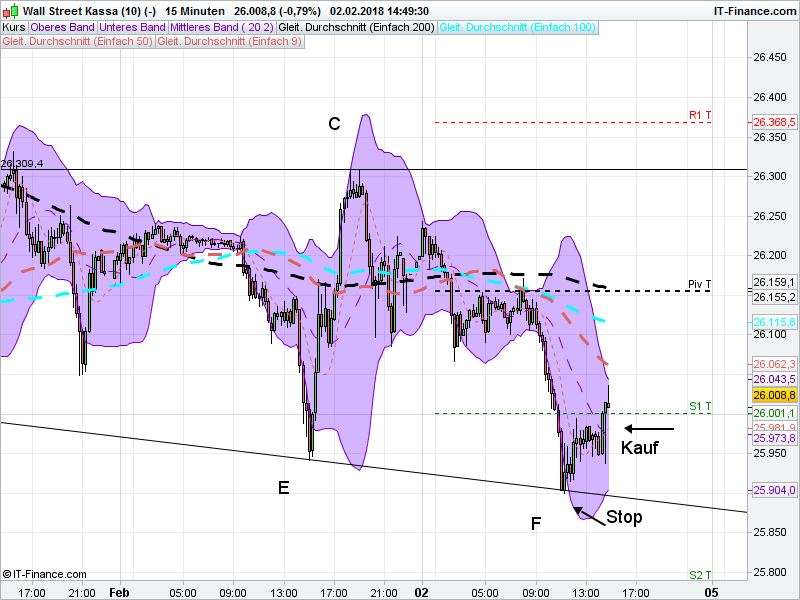
Task: Click the Piv T pivot level label
Action: (697, 285)
